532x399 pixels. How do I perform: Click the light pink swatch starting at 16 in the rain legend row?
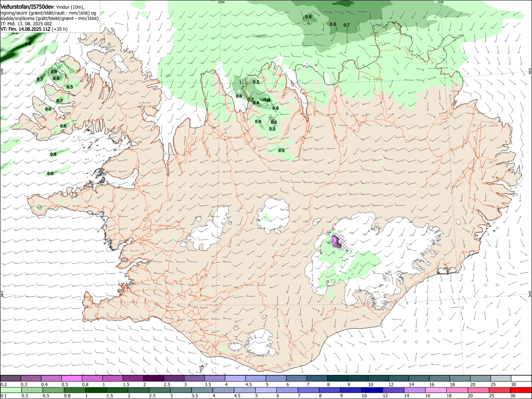point(436,390)
